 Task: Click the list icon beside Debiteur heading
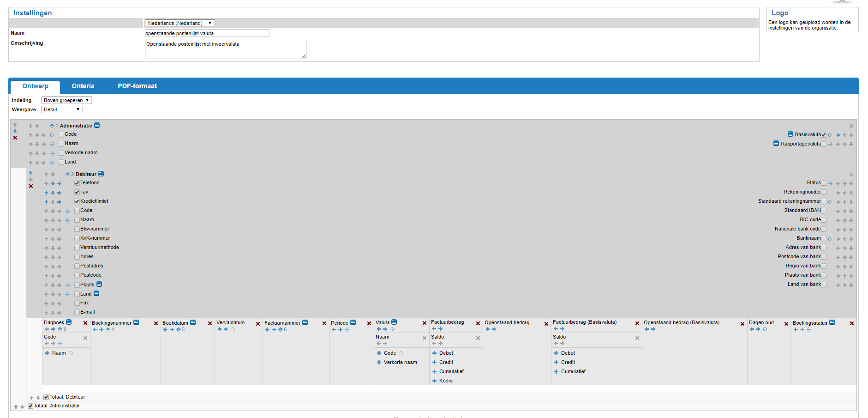(101, 174)
